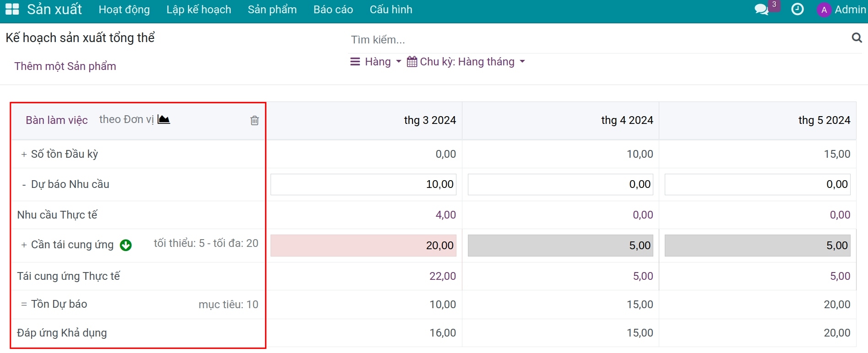The width and height of the screenshot is (868, 353).
Task: Open the apps grid home icon
Action: click(12, 9)
